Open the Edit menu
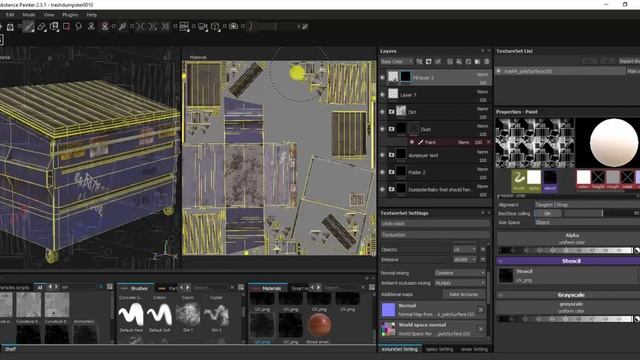The width and height of the screenshot is (640, 360). [10, 14]
